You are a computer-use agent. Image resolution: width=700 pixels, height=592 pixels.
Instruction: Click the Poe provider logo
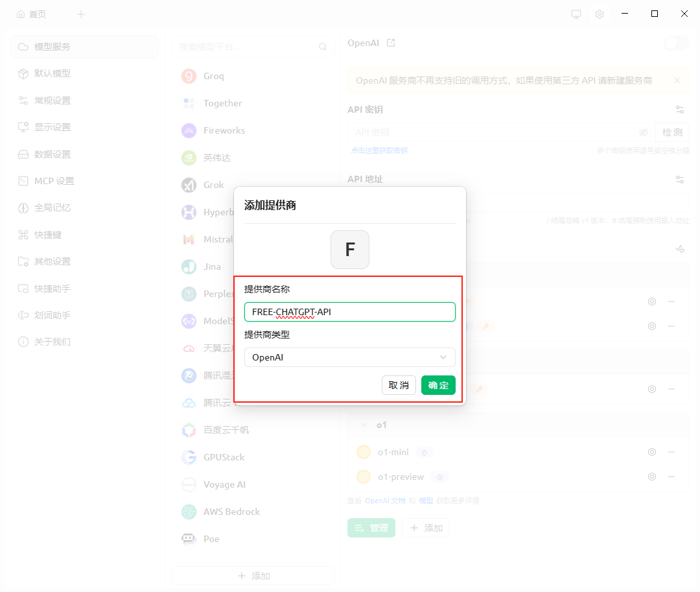pyautogui.click(x=189, y=539)
